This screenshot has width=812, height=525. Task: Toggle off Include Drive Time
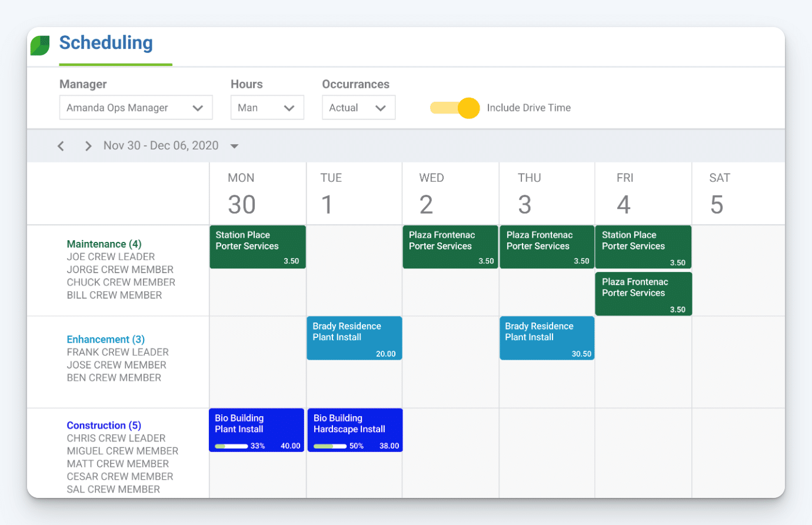(454, 108)
